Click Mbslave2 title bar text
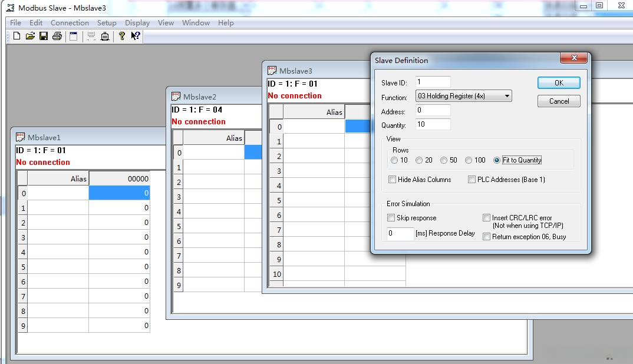Screen dimensions: 633x364 (200, 97)
